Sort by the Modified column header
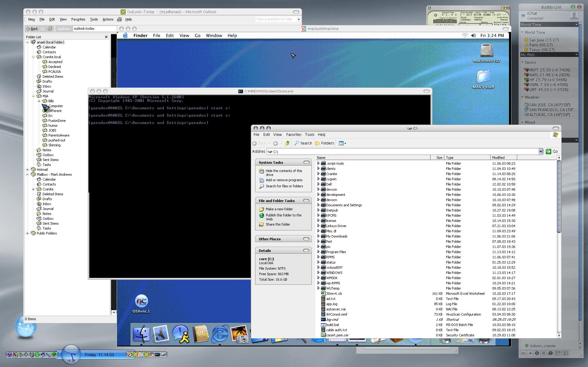Screen dimensions: 588x367 click(503, 158)
